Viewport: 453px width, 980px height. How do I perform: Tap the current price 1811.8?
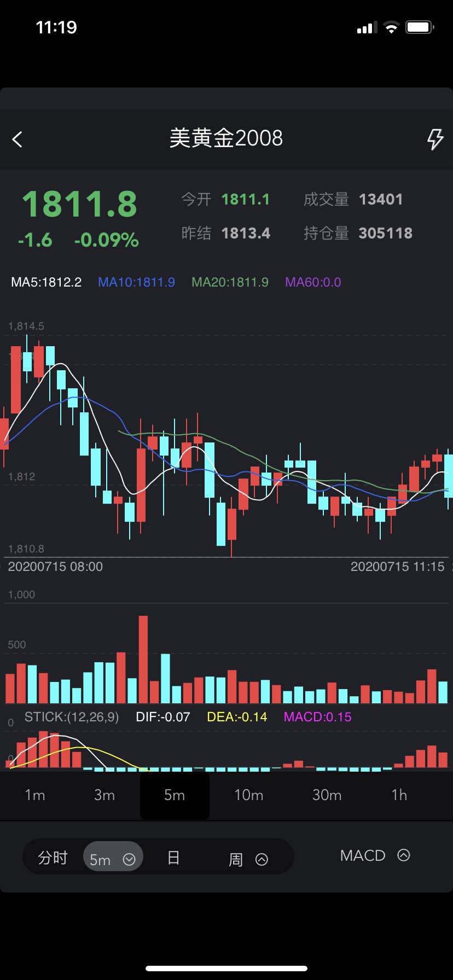pos(80,204)
